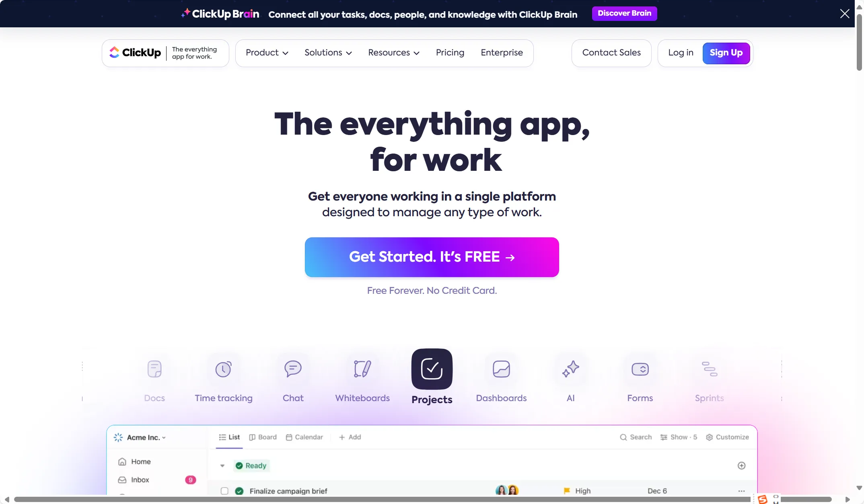This screenshot has width=864, height=504.
Task: Open the Forms icon
Action: pyautogui.click(x=640, y=369)
